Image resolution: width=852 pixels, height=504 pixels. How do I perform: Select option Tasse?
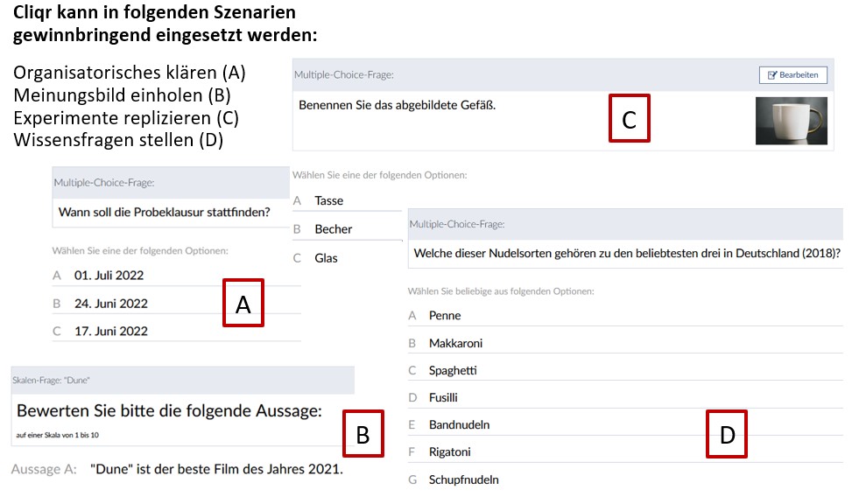pos(328,200)
